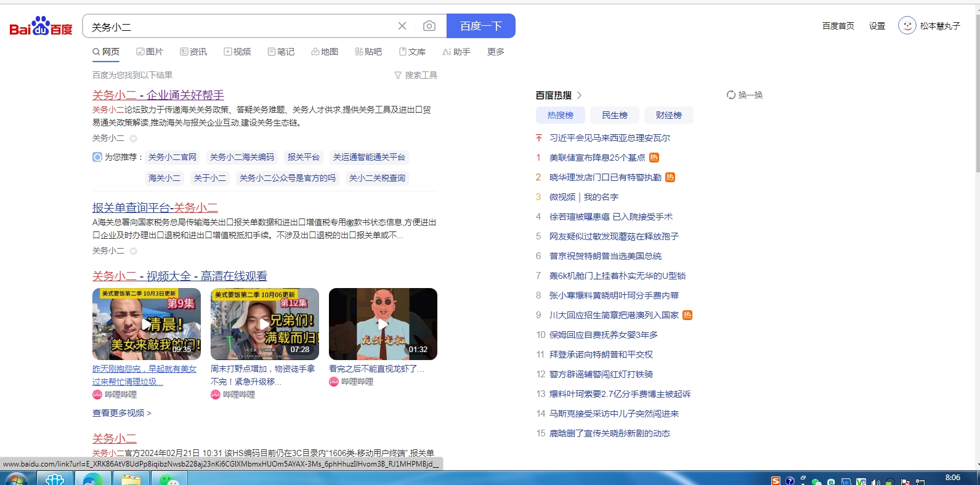980x485 pixels.
Task: Expand 百度热搜 with the chevron
Action: coord(579,95)
